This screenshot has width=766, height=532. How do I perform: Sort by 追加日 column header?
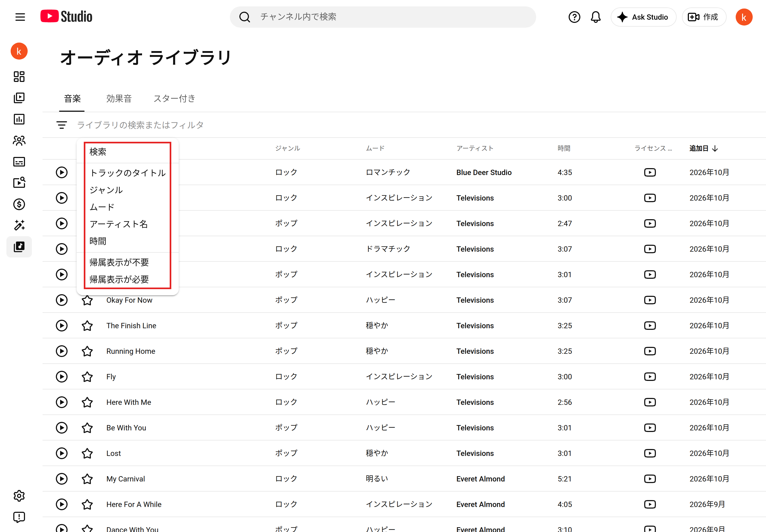(x=703, y=148)
